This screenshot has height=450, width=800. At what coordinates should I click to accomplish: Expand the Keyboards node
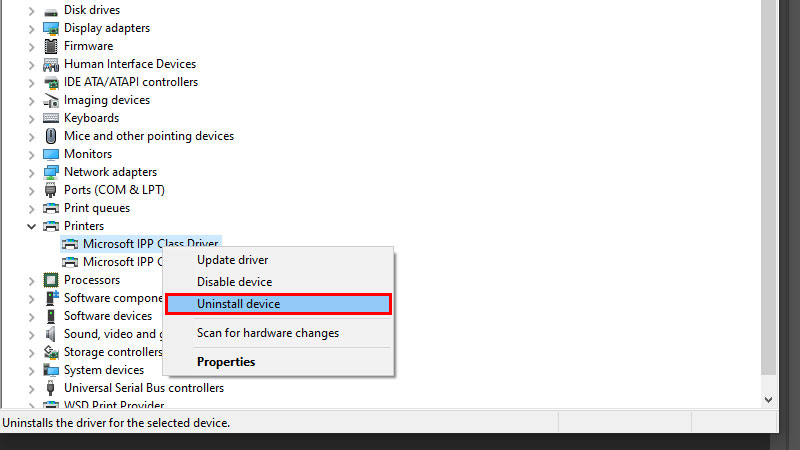pyautogui.click(x=32, y=118)
